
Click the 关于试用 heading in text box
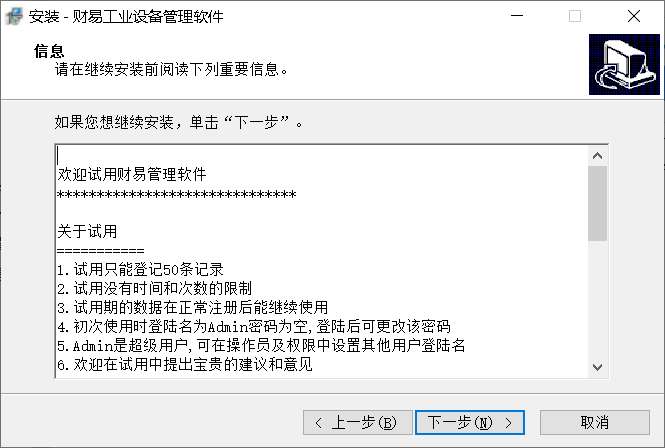tap(87, 232)
